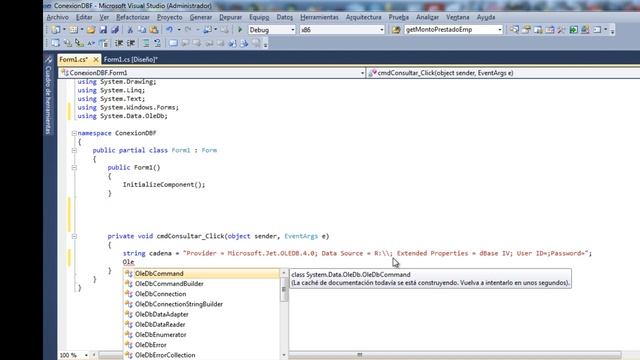This screenshot has width=640, height=360.
Task: Open the Undo history dropdown arrow
Action: [179, 30]
